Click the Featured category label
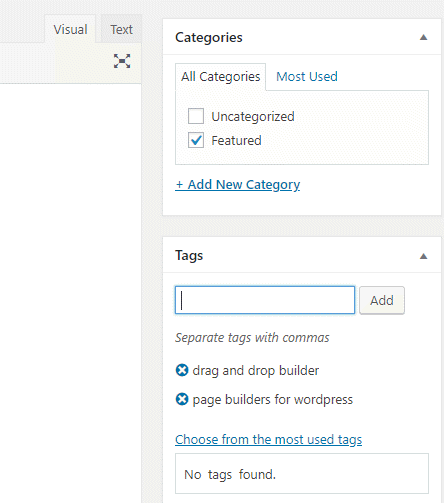 [x=236, y=140]
